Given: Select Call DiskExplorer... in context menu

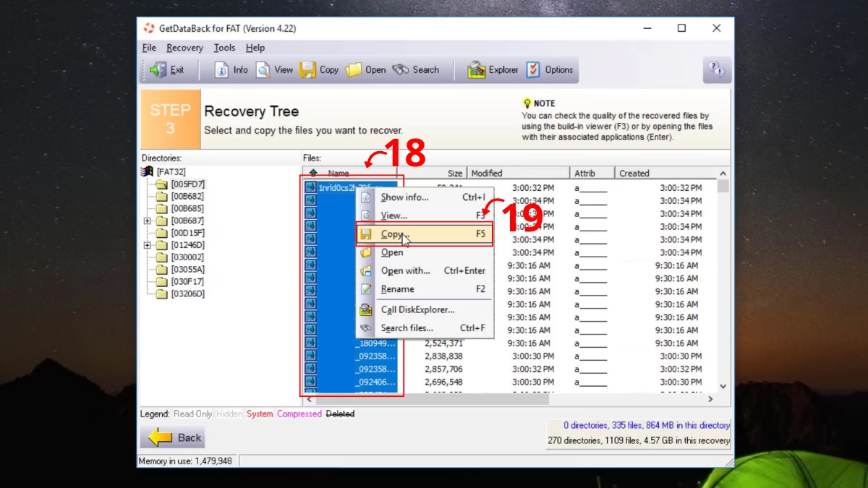Looking at the screenshot, I should 425,310.
